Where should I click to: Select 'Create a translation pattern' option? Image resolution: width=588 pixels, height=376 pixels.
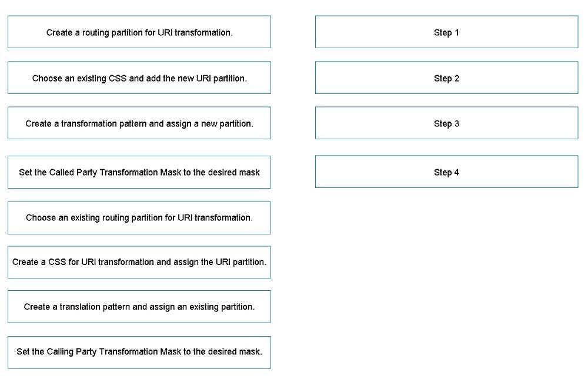[x=139, y=307]
